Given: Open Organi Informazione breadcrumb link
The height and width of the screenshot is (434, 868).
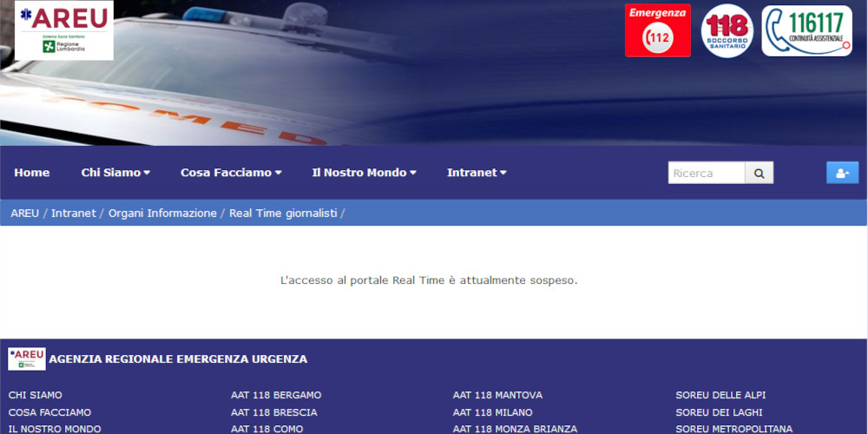Looking at the screenshot, I should pyautogui.click(x=162, y=214).
